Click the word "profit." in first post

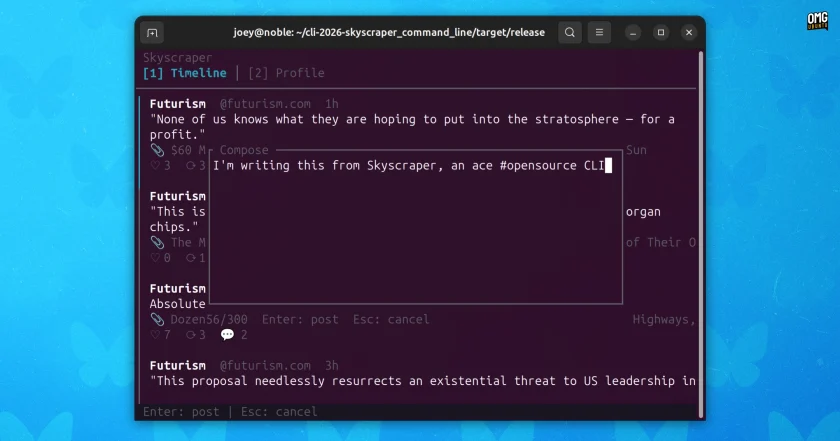(x=174, y=134)
